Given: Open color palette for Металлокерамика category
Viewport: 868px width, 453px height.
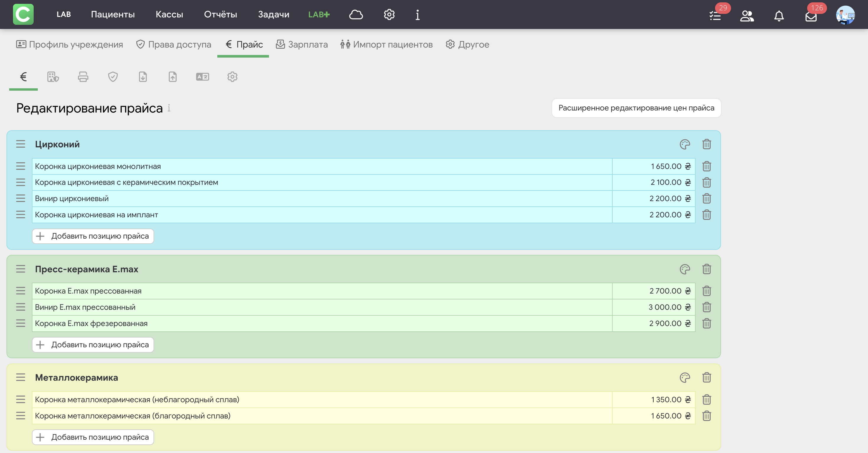Looking at the screenshot, I should tap(685, 377).
